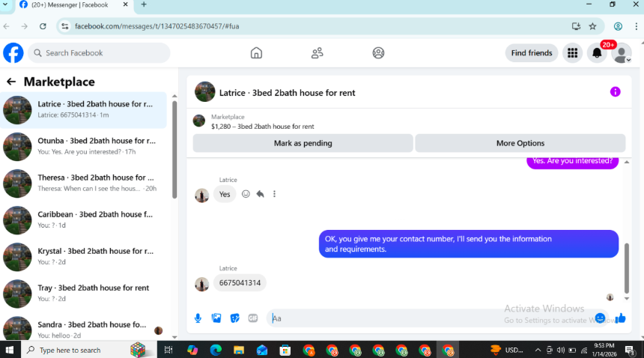Viewport: 644px width, 358px height.
Task: Open more actions for the Yes message
Action: [x=274, y=194]
